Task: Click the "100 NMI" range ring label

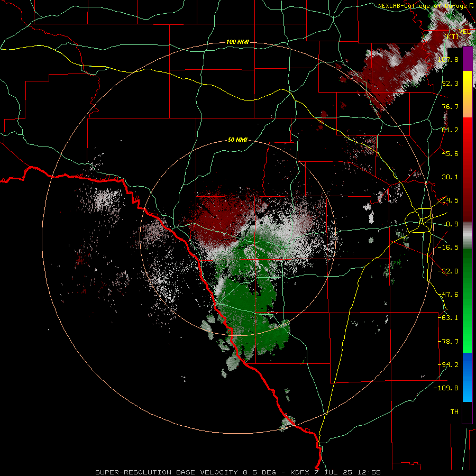Action: click(237, 42)
